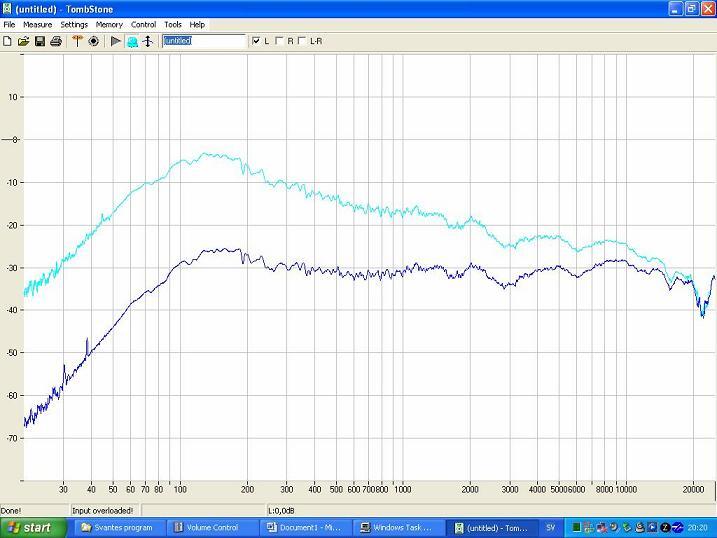Open the File menu
The height and width of the screenshot is (538, 717).
(x=9, y=25)
